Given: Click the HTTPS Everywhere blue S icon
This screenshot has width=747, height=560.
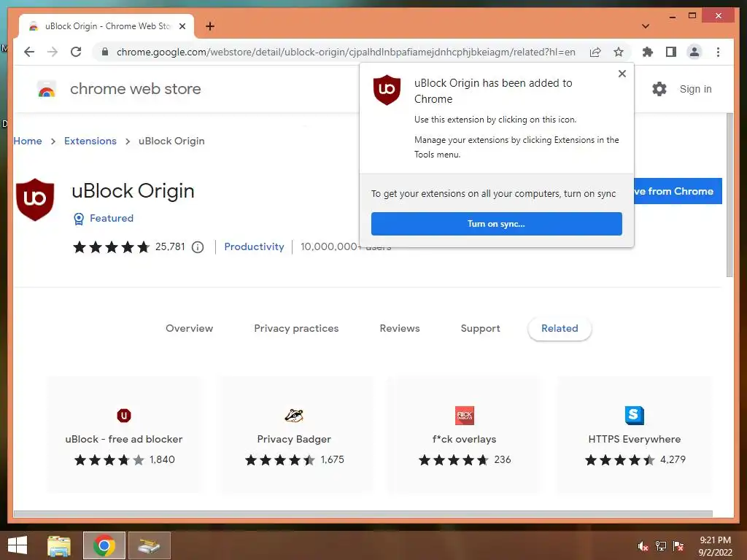Looking at the screenshot, I should click(635, 415).
